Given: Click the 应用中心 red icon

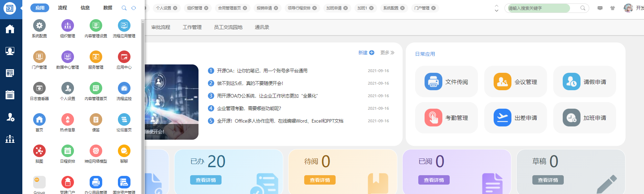Looking at the screenshot, I should coord(124,57).
